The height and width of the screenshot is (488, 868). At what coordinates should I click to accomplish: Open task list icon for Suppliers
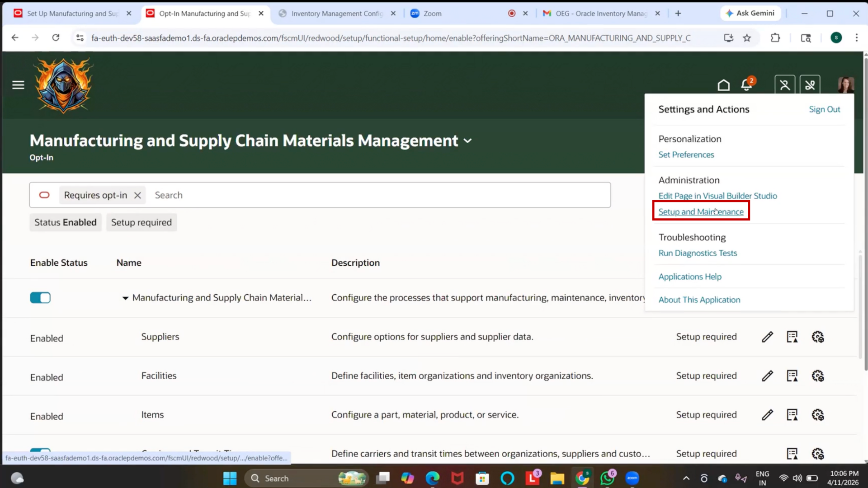(x=792, y=337)
